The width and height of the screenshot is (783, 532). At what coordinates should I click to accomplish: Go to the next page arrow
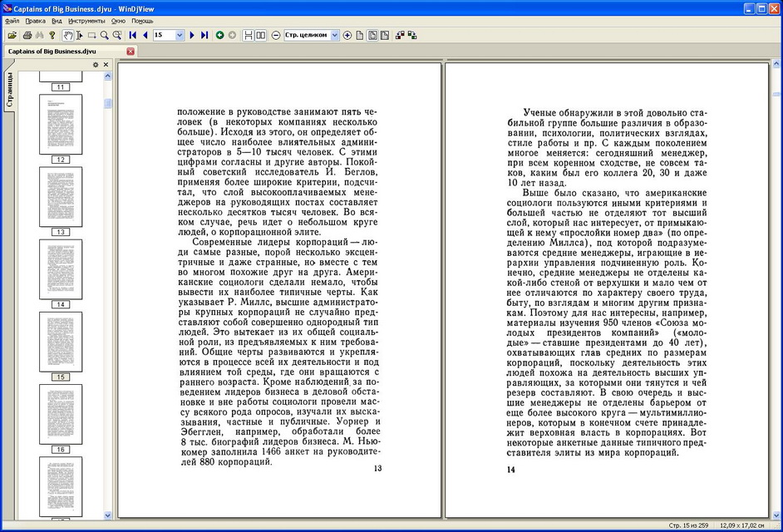tap(192, 36)
